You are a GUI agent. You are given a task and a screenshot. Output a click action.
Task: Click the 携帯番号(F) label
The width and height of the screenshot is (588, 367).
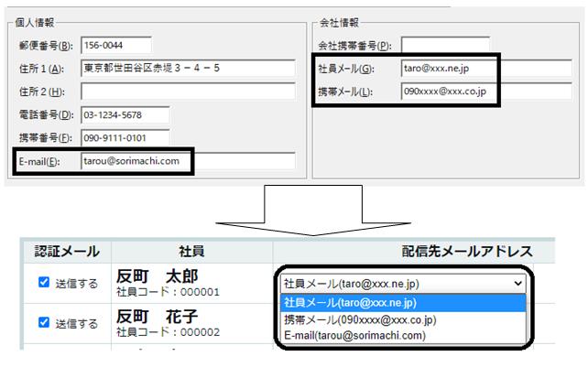46,138
